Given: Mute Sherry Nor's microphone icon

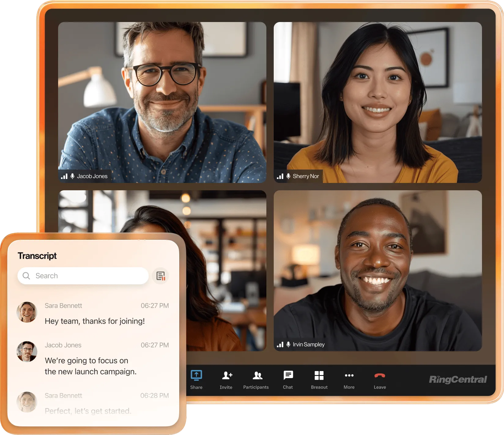Looking at the screenshot, I should click(x=288, y=176).
